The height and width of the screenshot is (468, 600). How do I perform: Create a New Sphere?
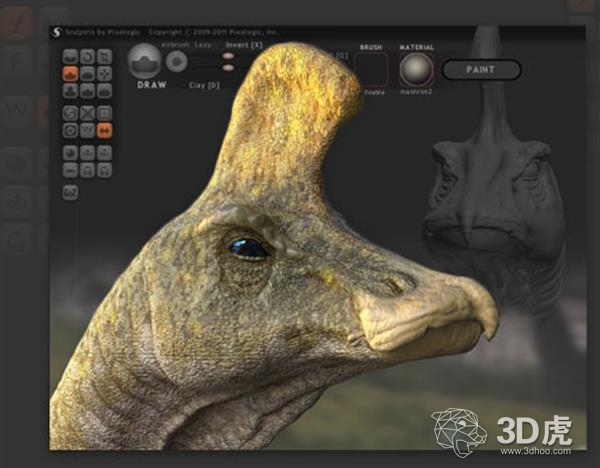point(70,153)
